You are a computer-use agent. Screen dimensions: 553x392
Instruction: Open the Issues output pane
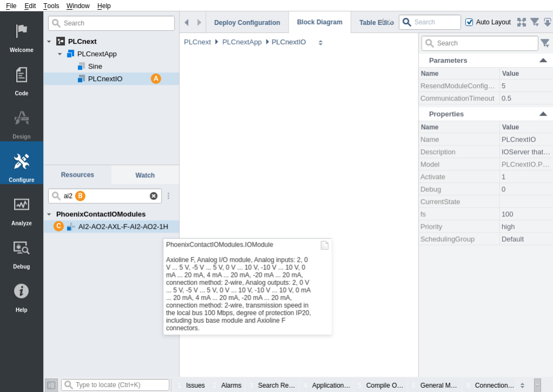(x=195, y=386)
